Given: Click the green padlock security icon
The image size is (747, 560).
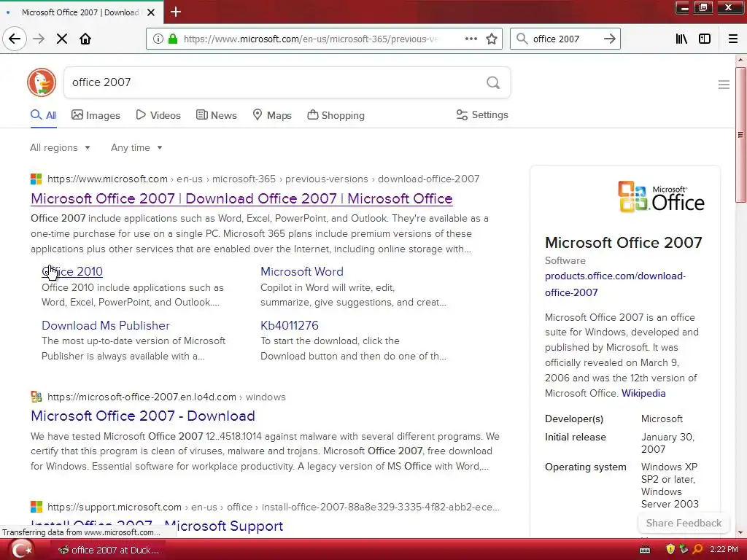Looking at the screenshot, I should pyautogui.click(x=173, y=39).
